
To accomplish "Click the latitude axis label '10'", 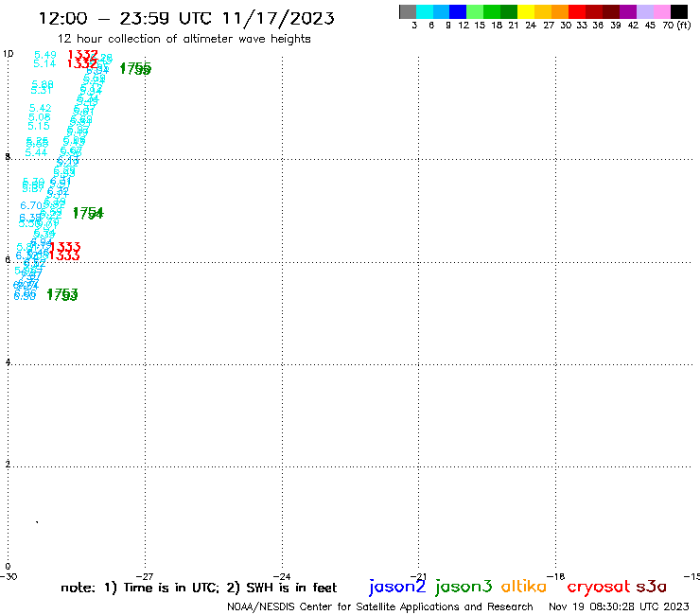I will click(8, 54).
